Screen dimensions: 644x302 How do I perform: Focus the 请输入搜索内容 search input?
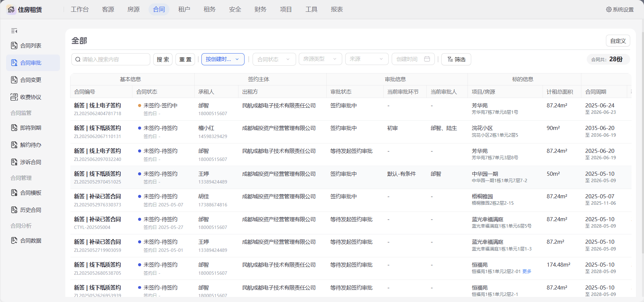111,59
